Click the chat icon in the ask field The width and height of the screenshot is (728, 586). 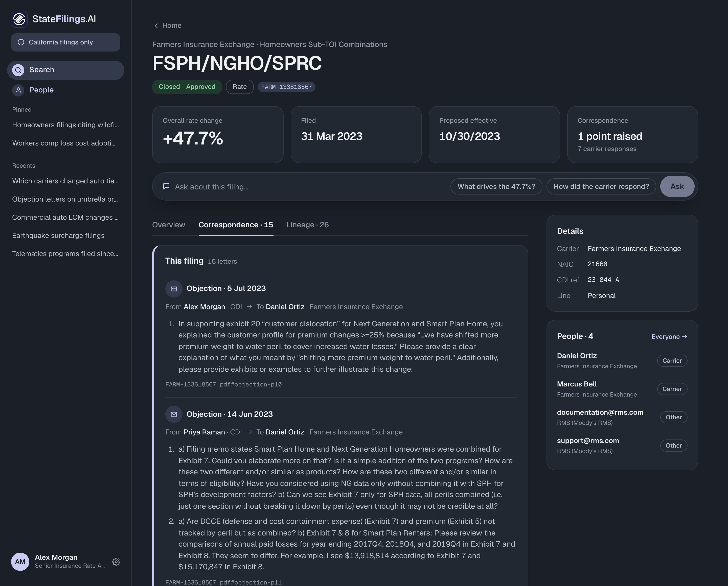point(166,186)
